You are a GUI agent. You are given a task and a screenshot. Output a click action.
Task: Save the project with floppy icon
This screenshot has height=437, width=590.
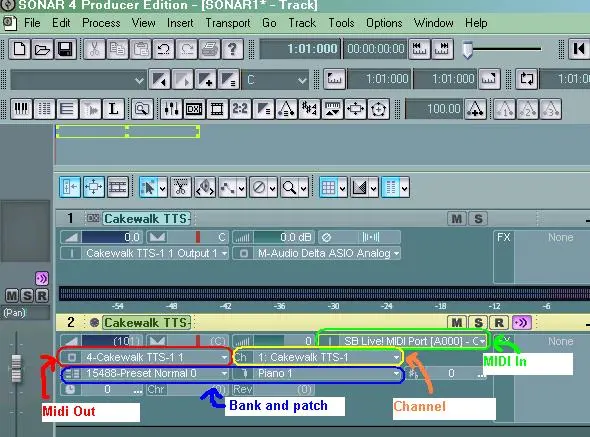65,49
